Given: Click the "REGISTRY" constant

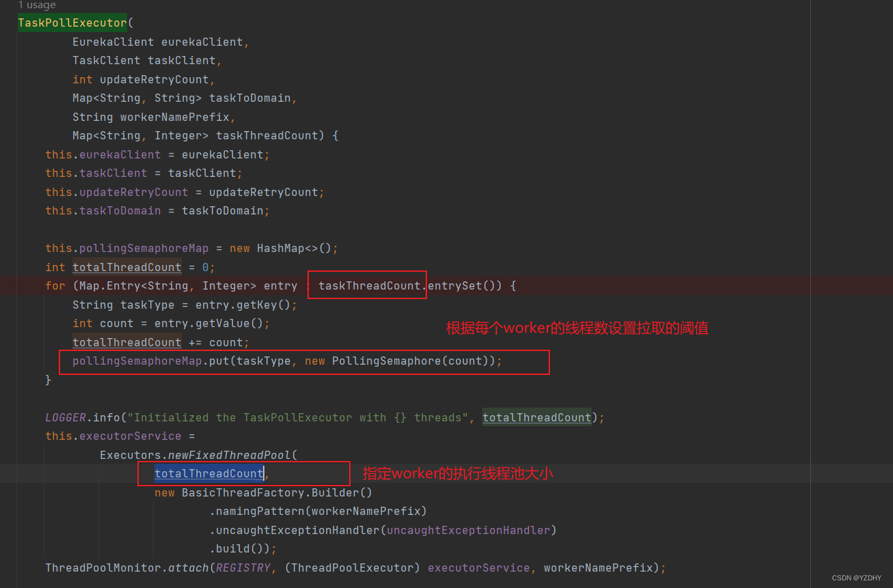Looking at the screenshot, I should click(x=243, y=568).
